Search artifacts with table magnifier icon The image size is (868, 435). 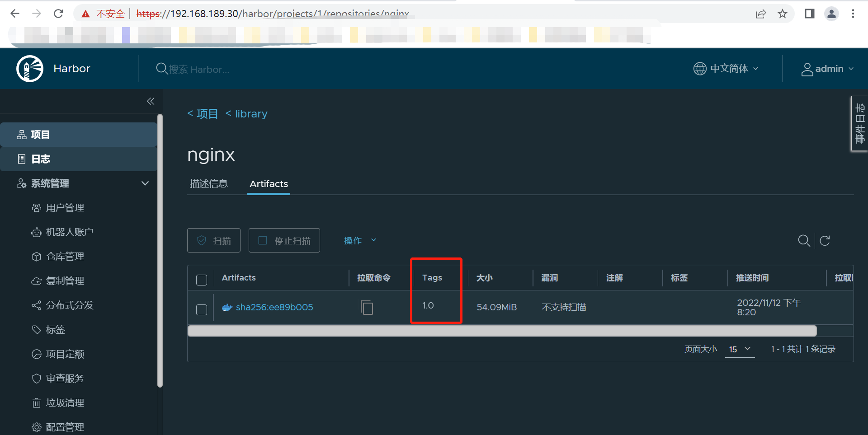(804, 241)
